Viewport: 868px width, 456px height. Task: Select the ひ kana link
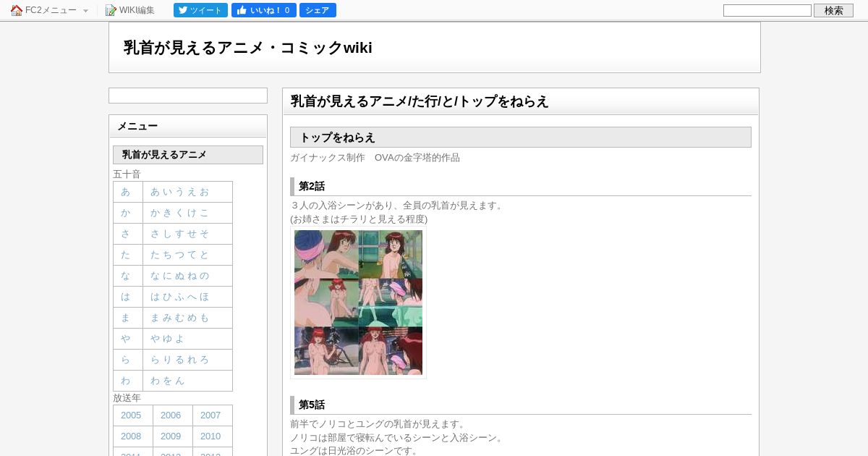(x=168, y=297)
